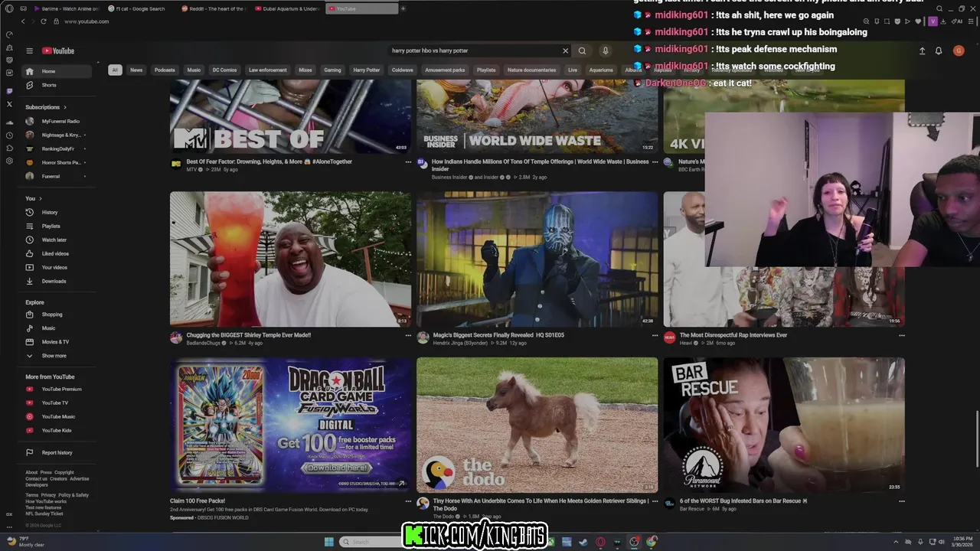
Task: Open Twitch in the Opera sidebar
Action: coord(9,91)
